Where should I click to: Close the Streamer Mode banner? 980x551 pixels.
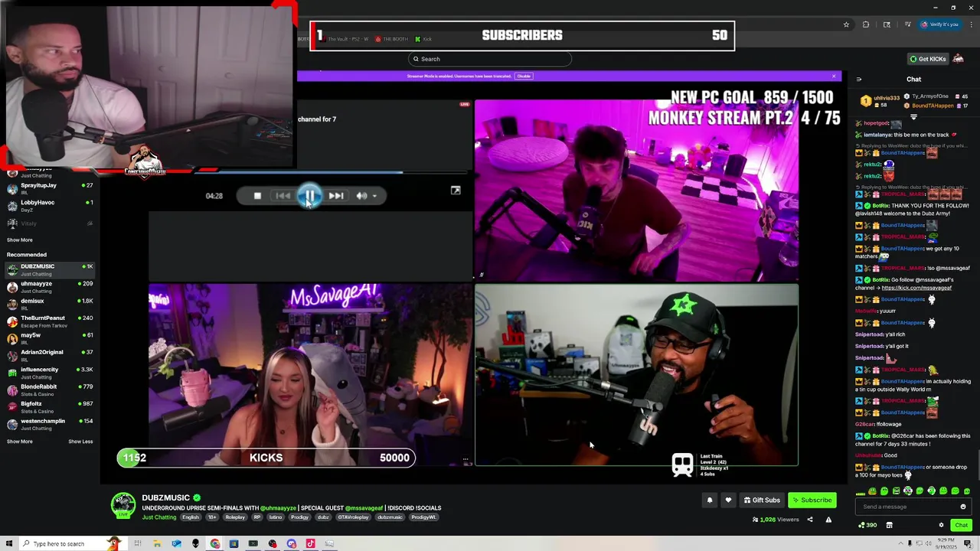[x=834, y=76]
